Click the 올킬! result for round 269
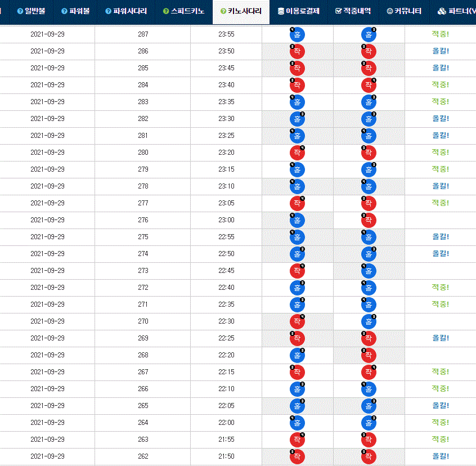 (441, 338)
